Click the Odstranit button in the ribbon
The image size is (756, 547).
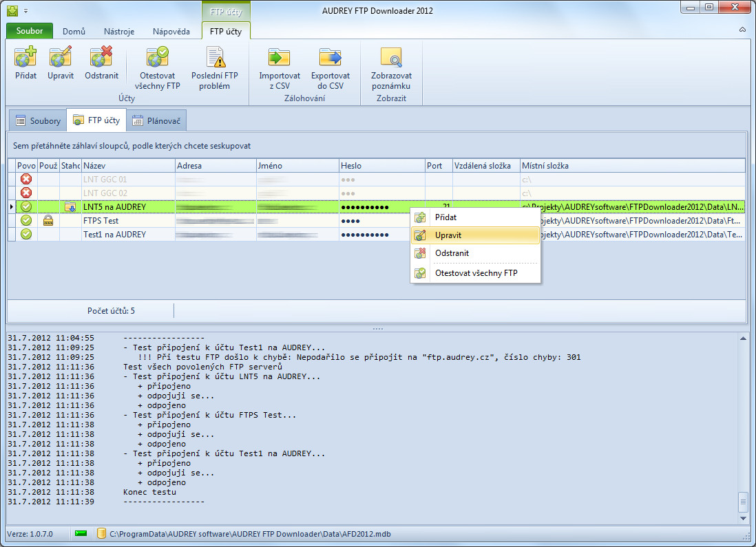coord(101,63)
